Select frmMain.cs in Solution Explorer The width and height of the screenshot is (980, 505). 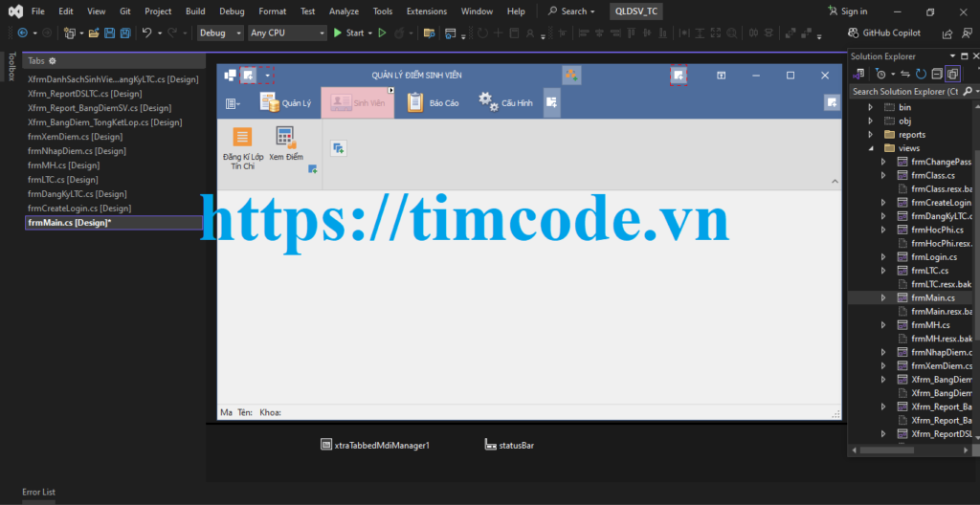tap(932, 297)
